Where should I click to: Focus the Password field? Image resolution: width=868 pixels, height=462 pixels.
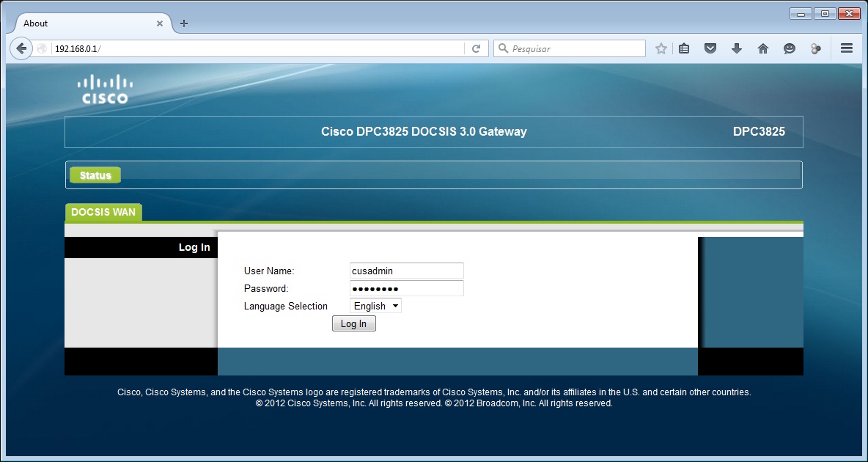click(x=406, y=288)
